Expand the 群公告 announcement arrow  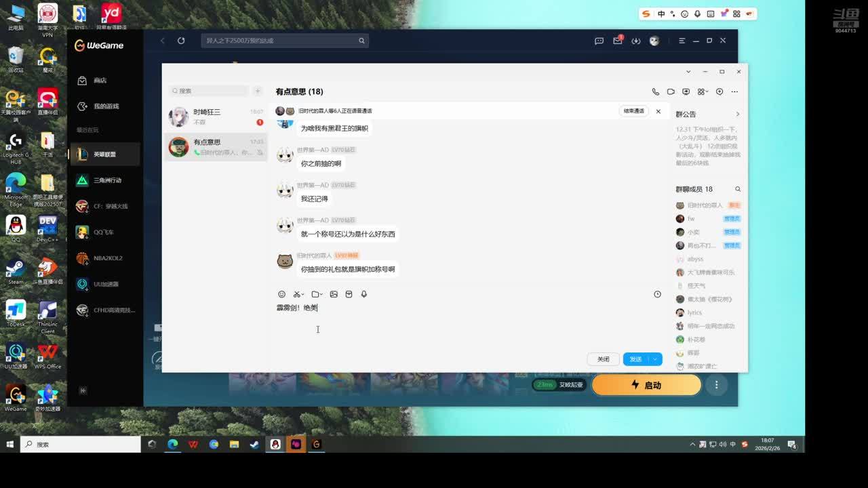[x=738, y=114]
